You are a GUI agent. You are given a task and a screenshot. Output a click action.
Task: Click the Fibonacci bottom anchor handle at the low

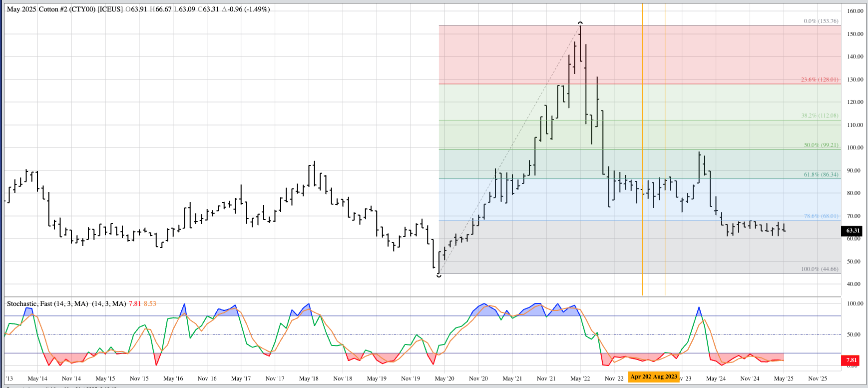point(439,275)
